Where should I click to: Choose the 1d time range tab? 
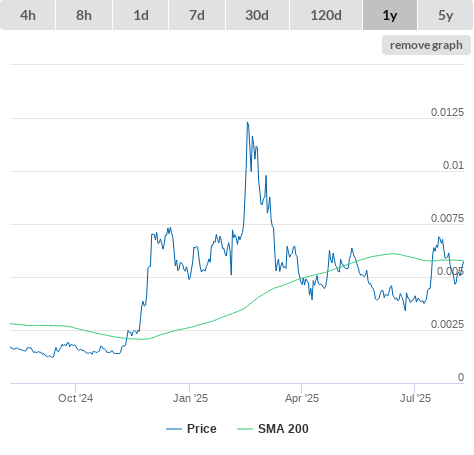[x=141, y=15]
